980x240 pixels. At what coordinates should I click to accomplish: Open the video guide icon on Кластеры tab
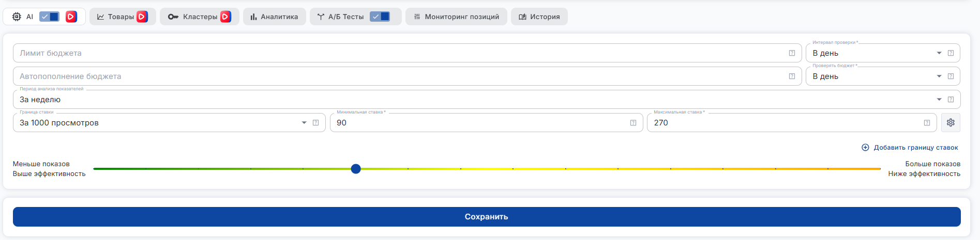click(x=225, y=17)
